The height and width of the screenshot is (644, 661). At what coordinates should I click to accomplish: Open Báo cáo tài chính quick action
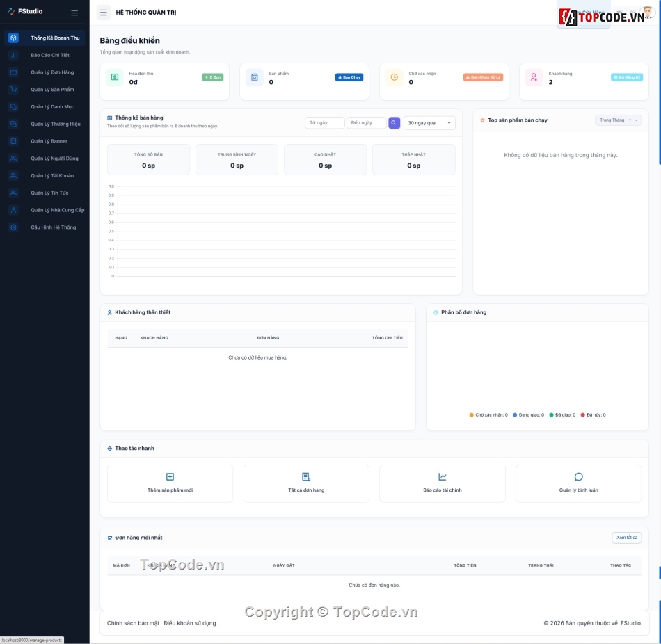(x=443, y=484)
